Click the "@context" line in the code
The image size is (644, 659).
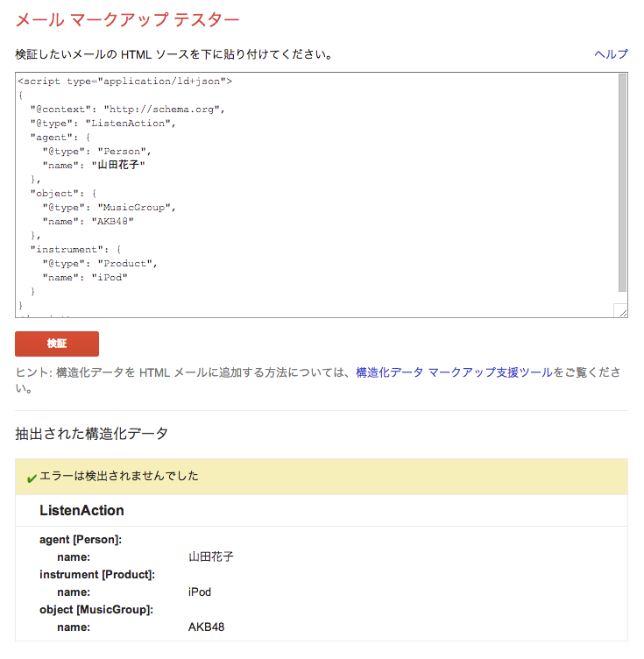tap(127, 110)
